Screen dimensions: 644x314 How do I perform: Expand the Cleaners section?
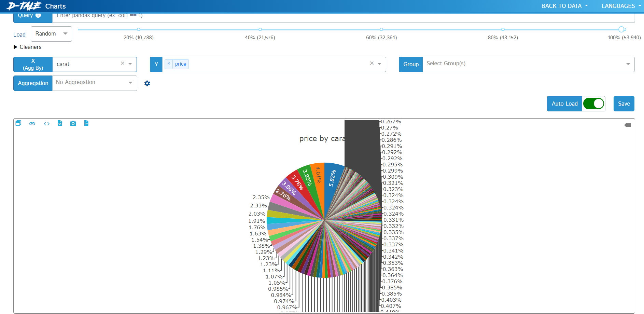coord(27,47)
